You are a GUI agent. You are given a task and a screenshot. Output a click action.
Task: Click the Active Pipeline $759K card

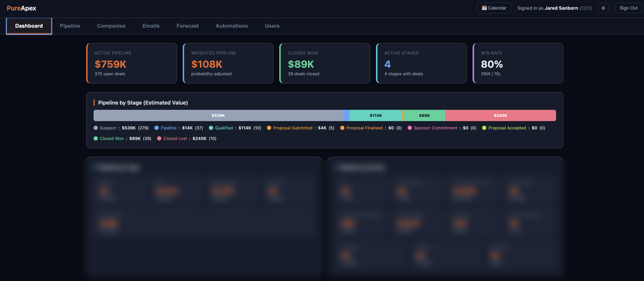tap(132, 63)
